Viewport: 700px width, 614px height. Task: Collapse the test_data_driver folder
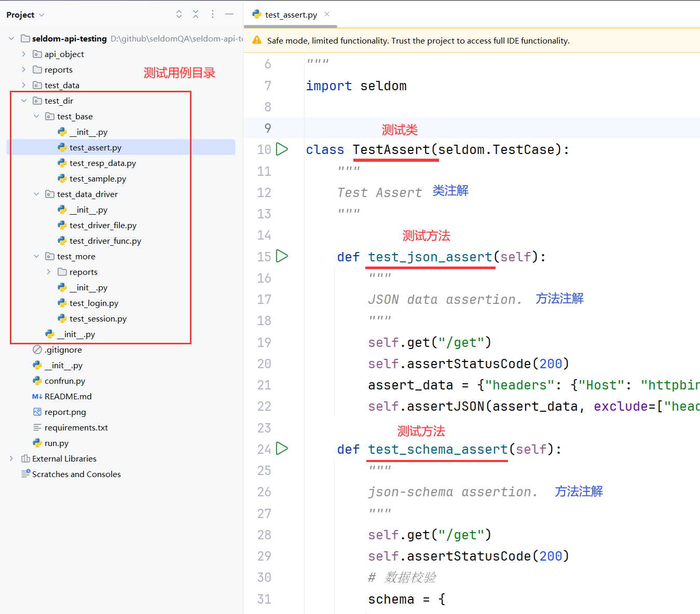coord(36,194)
